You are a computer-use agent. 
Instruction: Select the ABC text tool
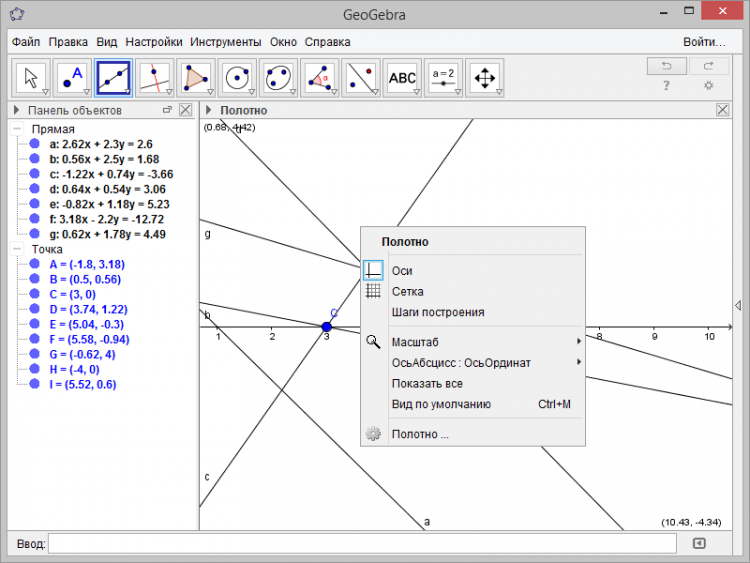(x=401, y=77)
